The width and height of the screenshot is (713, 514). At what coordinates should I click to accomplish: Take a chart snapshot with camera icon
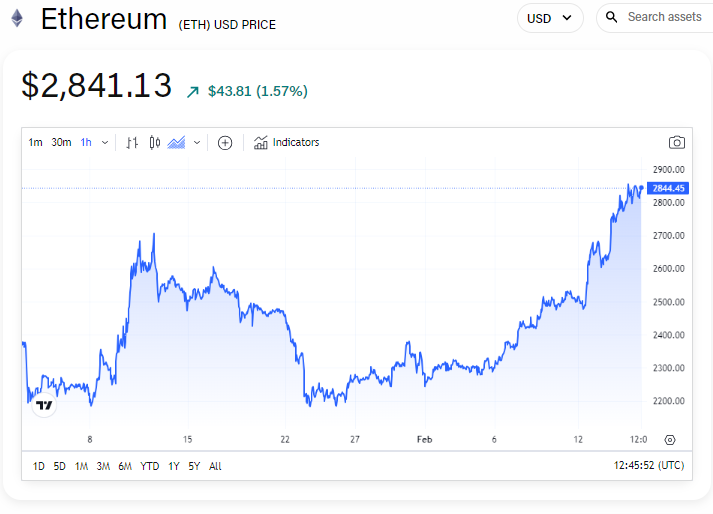pos(677,142)
